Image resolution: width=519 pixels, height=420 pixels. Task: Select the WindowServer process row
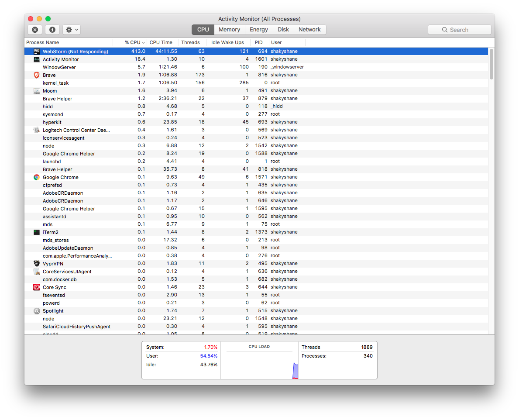(256, 67)
